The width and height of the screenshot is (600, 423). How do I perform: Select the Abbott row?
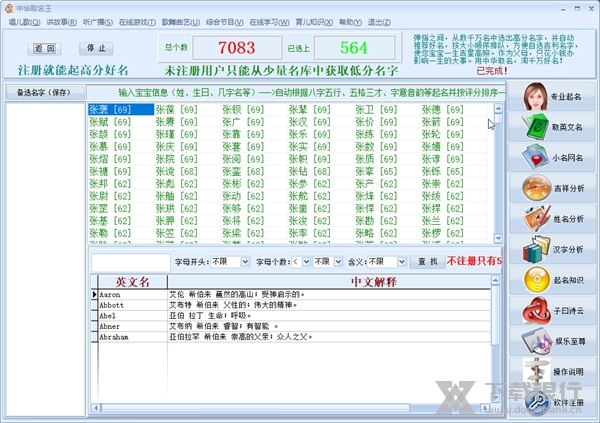coord(291,305)
